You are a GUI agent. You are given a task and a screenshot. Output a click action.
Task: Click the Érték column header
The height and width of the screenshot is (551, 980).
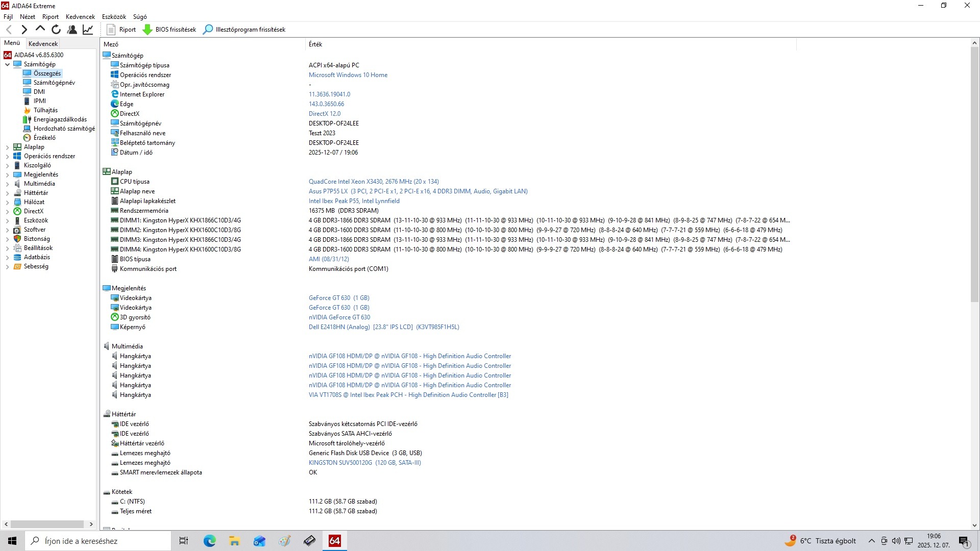(315, 44)
